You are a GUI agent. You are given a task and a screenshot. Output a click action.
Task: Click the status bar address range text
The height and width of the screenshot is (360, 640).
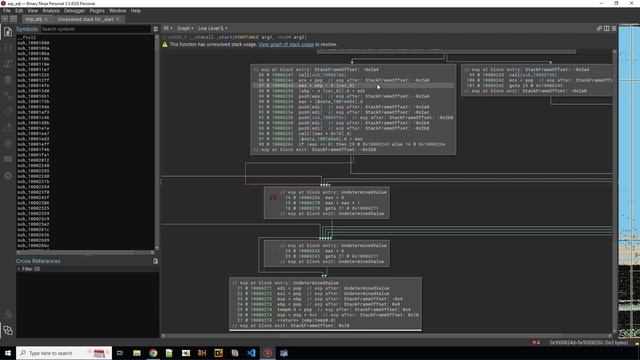click(589, 343)
